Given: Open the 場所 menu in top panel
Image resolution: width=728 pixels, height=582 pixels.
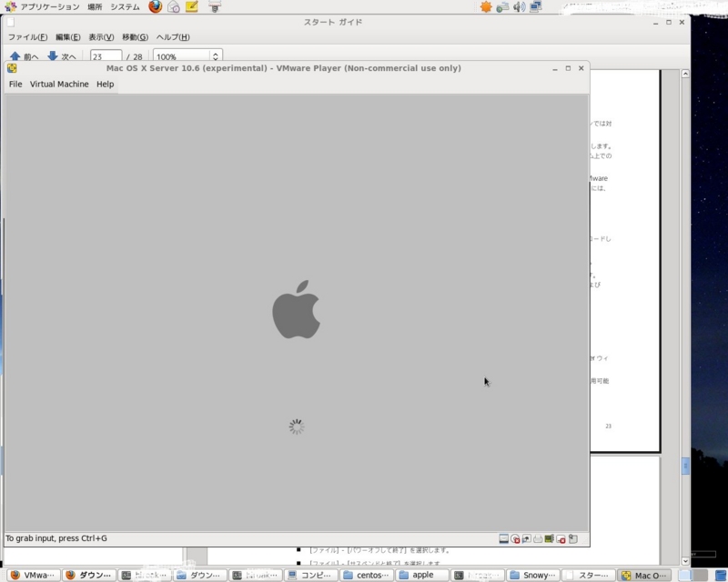Looking at the screenshot, I should (x=95, y=7).
